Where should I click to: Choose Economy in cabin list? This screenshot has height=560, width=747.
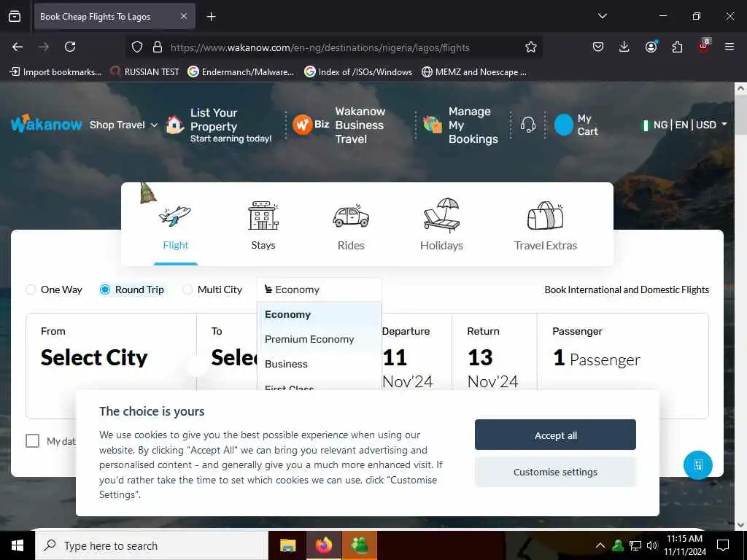pos(320,314)
